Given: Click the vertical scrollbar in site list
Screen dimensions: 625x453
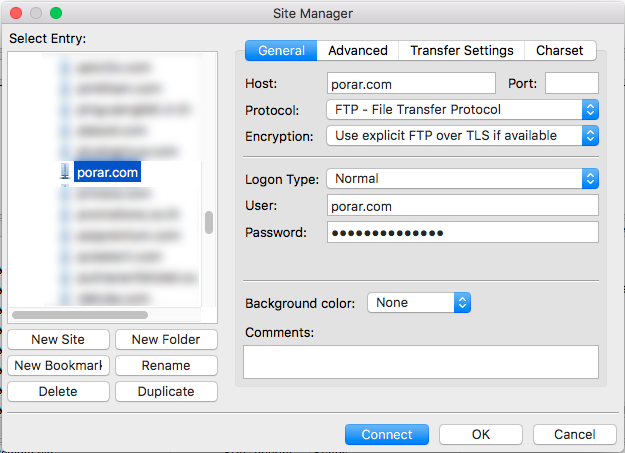Looking at the screenshot, I should (209, 222).
